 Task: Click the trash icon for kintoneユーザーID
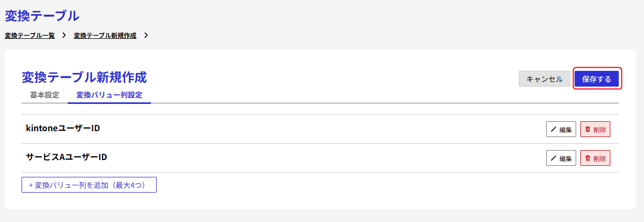pos(588,130)
